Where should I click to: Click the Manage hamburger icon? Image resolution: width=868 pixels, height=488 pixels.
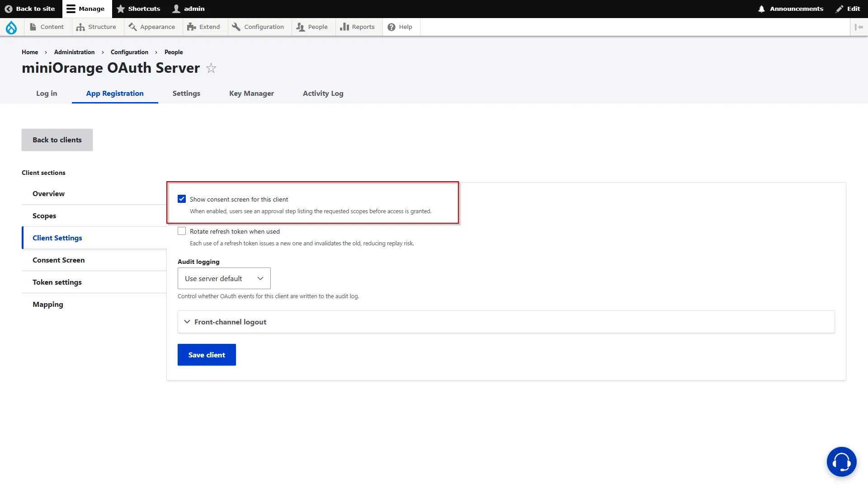(71, 9)
